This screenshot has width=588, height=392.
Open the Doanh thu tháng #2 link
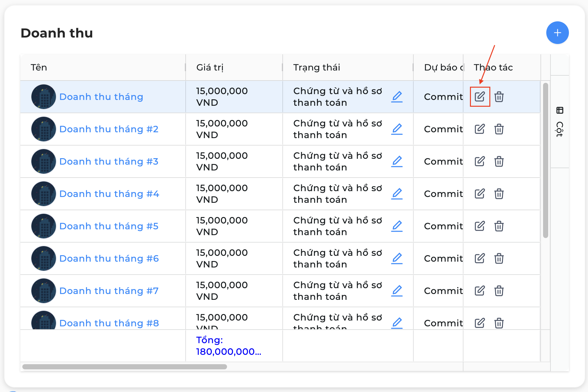coord(109,129)
